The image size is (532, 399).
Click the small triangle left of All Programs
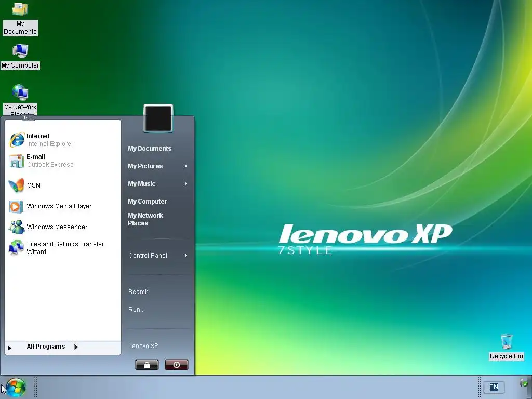pyautogui.click(x=9, y=348)
